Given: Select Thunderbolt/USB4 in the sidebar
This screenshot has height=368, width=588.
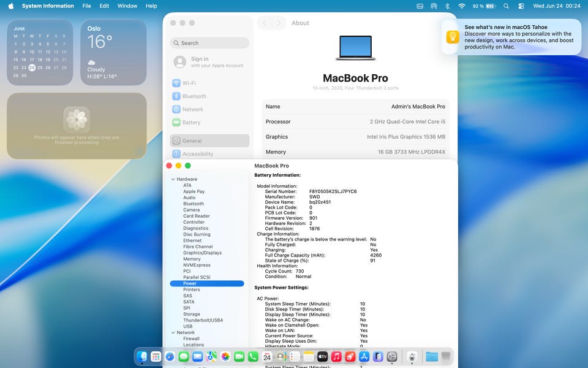Looking at the screenshot, I should (203, 320).
